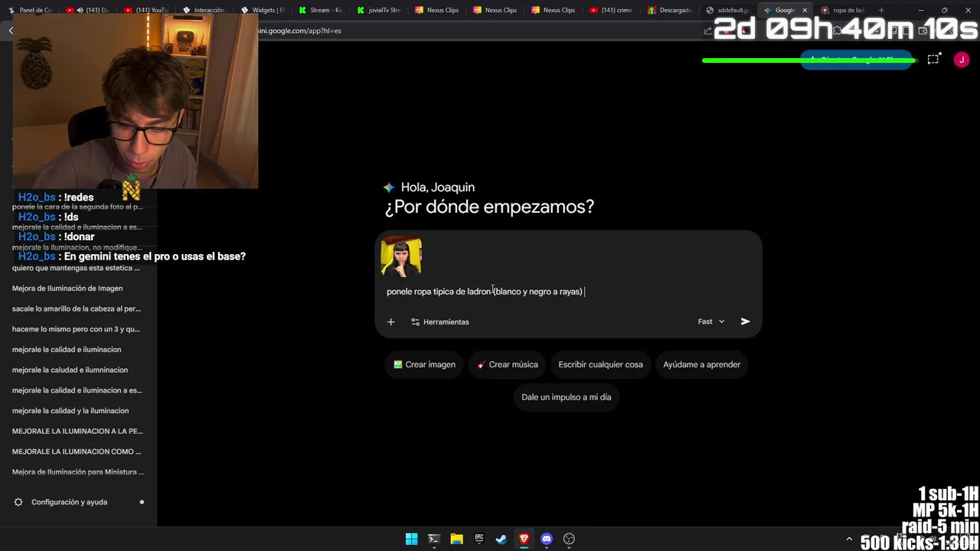
Task: Click the Gemini sparkle logo near greeting
Action: click(389, 187)
